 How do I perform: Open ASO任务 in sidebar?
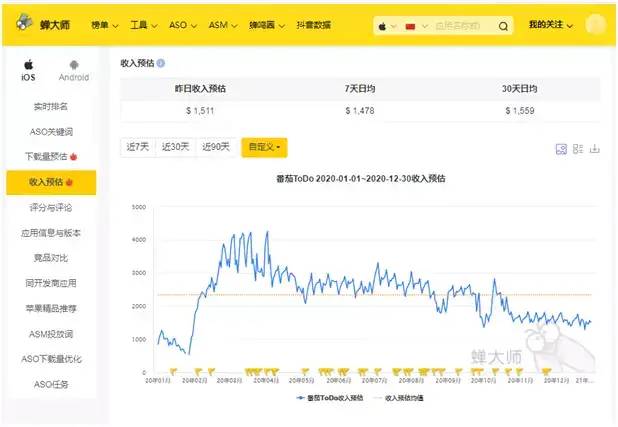(51, 384)
